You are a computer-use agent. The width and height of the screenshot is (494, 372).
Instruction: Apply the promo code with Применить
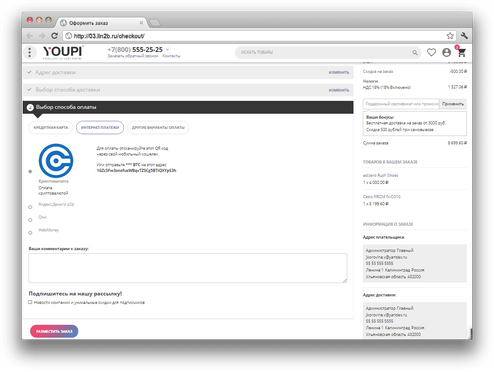(453, 104)
